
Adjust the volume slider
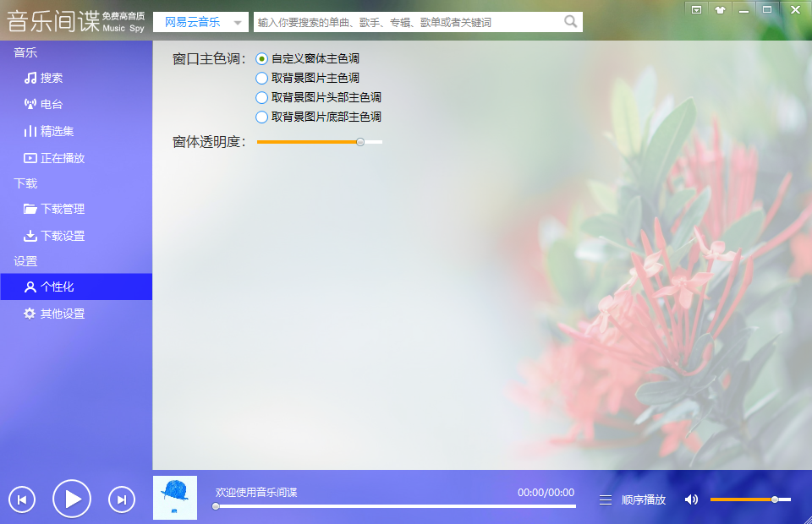pos(750,499)
